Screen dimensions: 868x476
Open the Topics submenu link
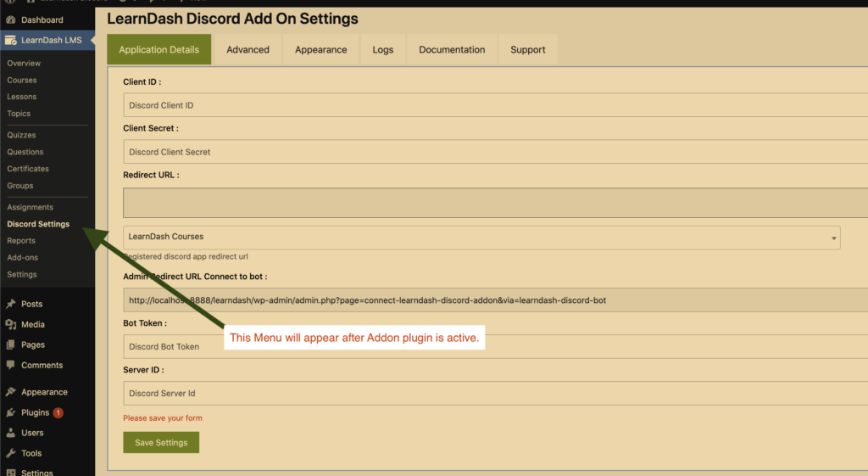[x=19, y=113]
